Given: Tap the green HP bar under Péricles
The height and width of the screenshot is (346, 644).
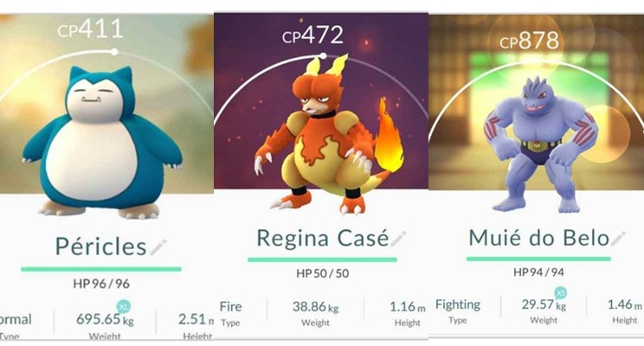Looking at the screenshot, I should (101, 269).
